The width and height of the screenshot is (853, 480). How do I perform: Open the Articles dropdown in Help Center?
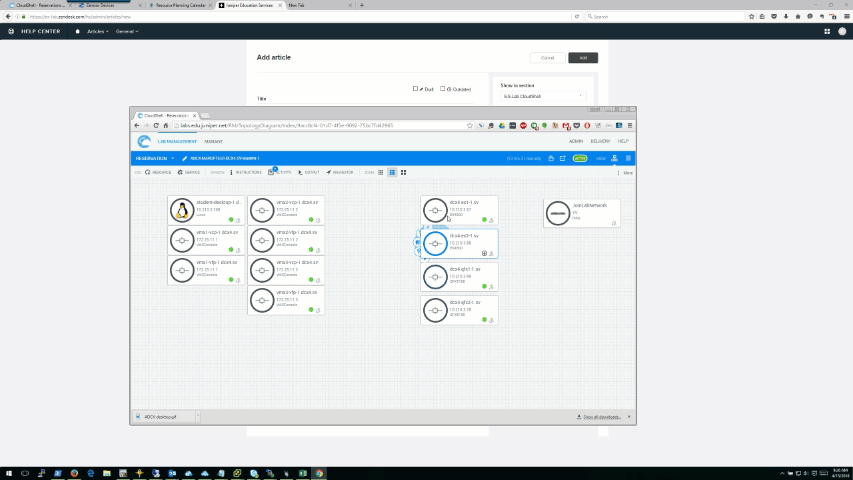(98, 31)
